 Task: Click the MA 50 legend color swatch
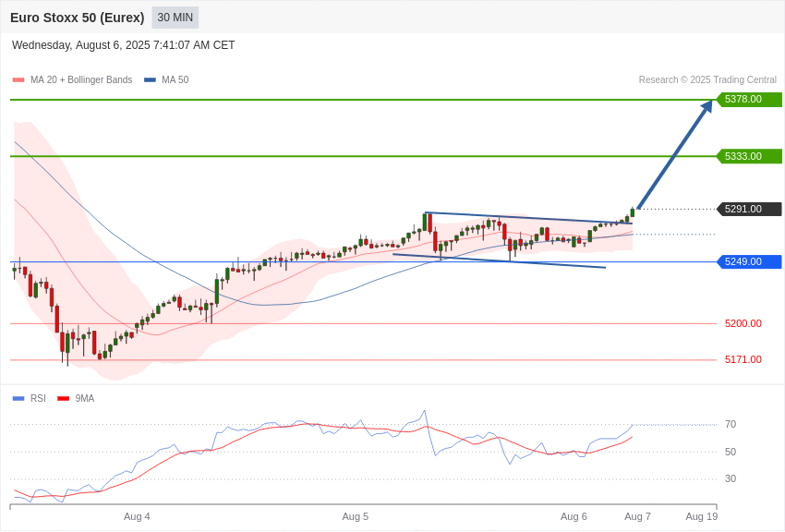tap(150, 80)
